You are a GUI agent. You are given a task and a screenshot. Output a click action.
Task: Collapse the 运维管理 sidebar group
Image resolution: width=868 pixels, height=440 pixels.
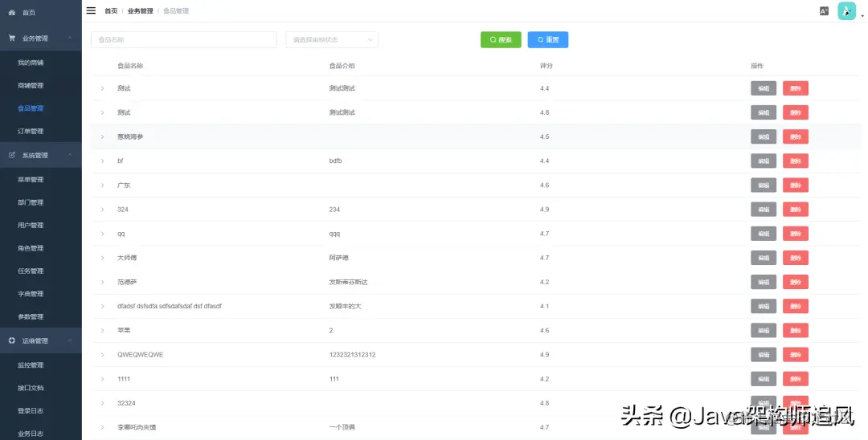click(x=41, y=341)
